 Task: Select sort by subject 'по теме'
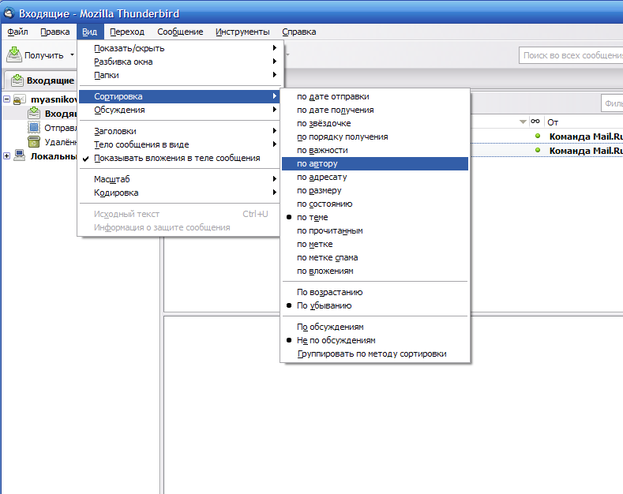(x=375, y=217)
